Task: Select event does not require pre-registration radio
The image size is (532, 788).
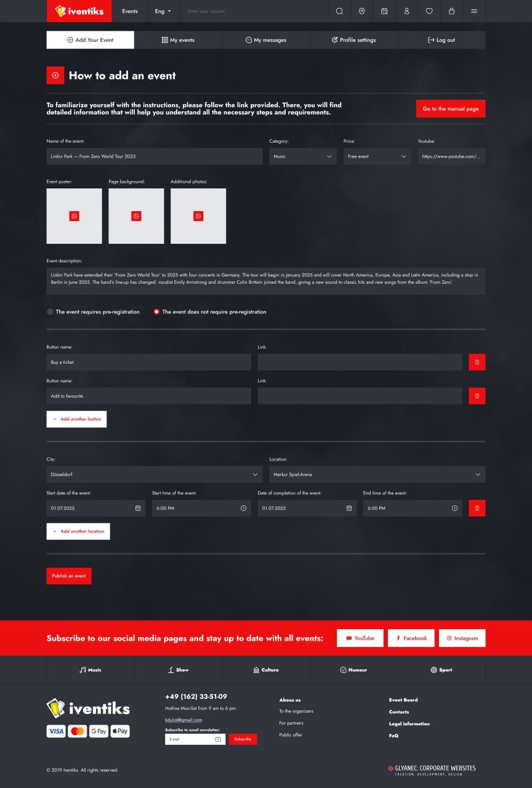Action: pyautogui.click(x=156, y=312)
